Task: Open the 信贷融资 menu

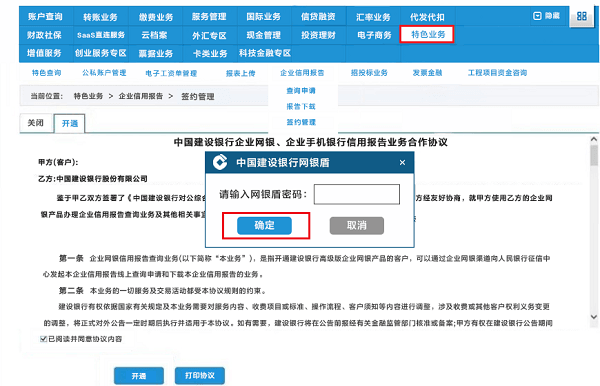Action: (318, 16)
